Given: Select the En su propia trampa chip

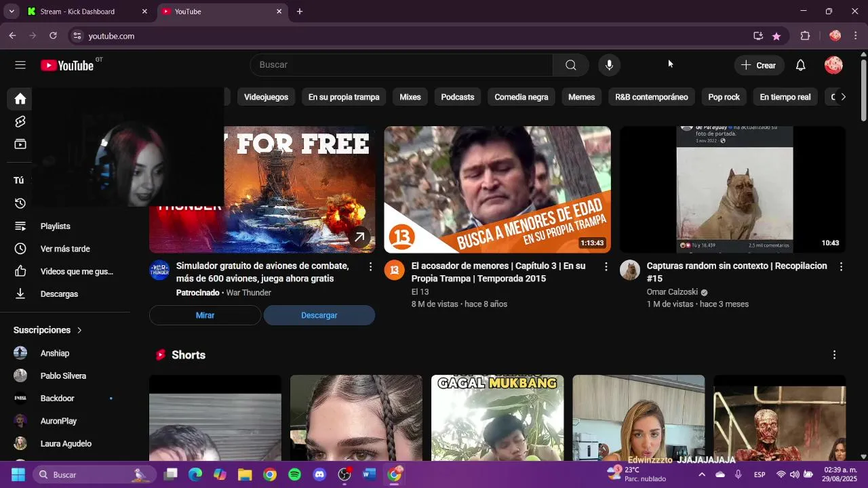Looking at the screenshot, I should pyautogui.click(x=344, y=97).
